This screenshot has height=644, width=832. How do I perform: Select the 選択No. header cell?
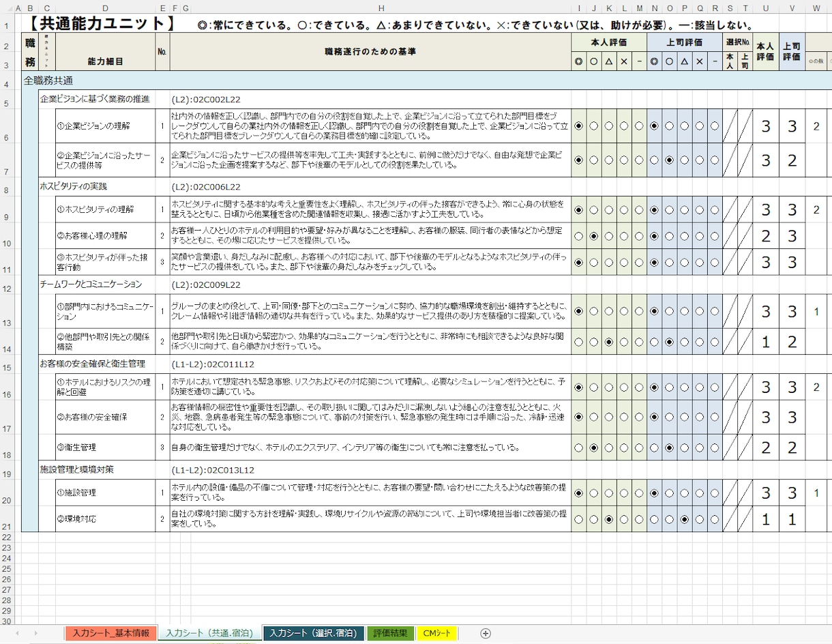click(738, 42)
